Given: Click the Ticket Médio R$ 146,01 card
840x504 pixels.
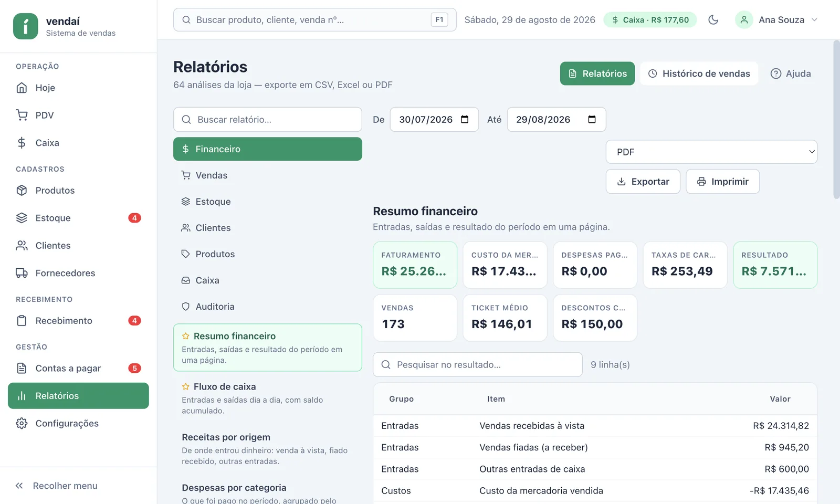Looking at the screenshot, I should pos(505,318).
